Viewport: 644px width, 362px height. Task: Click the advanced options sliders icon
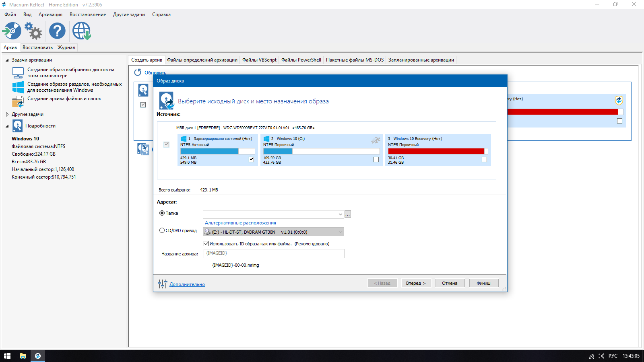tap(162, 284)
